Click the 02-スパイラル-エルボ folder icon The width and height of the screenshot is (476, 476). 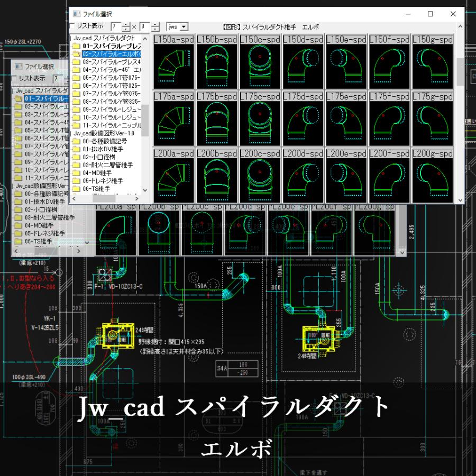[77, 54]
